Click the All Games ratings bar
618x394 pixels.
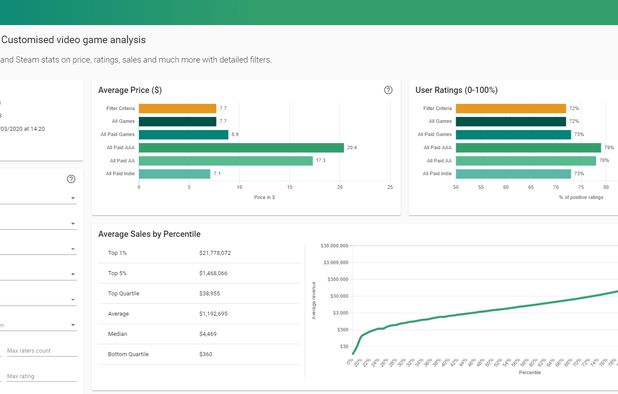(511, 121)
